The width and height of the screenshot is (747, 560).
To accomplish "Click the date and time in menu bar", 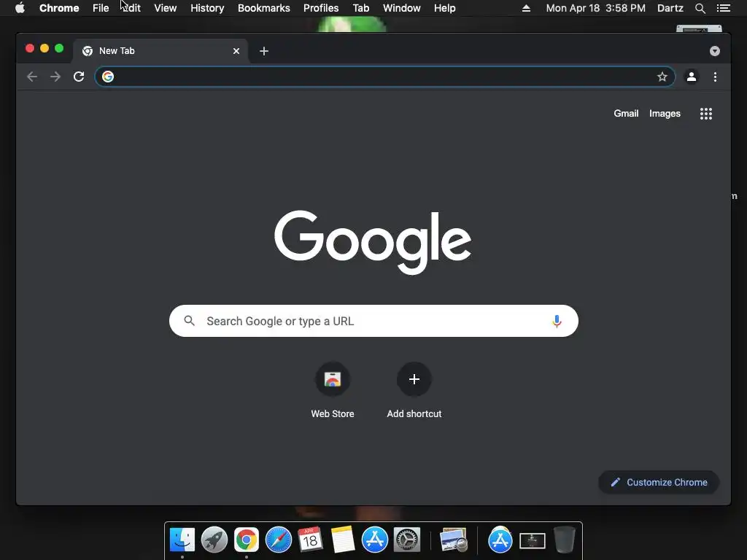I will click(595, 8).
